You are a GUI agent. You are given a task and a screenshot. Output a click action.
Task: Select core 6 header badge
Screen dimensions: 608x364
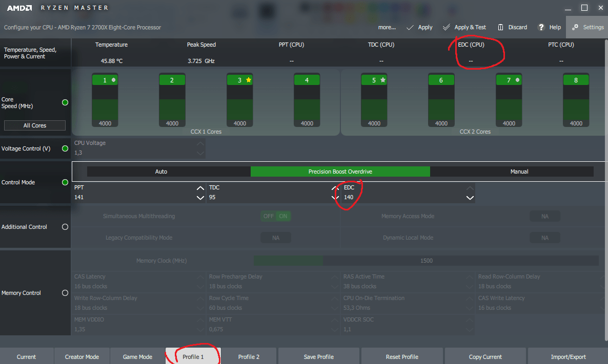[441, 80]
